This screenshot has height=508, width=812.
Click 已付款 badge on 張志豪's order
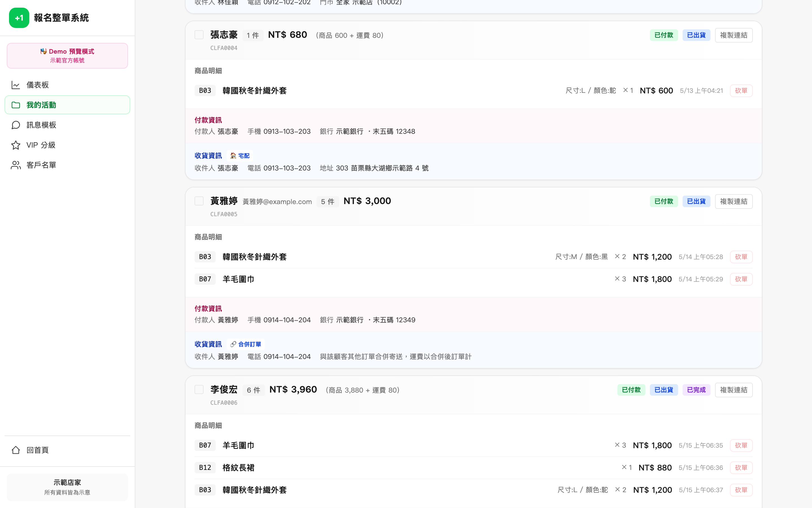pyautogui.click(x=664, y=35)
